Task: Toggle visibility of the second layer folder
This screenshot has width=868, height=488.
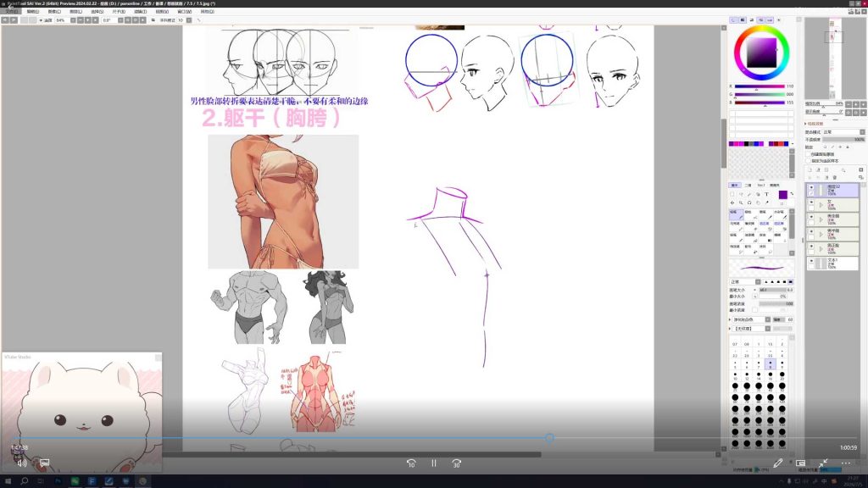Action: (x=811, y=202)
